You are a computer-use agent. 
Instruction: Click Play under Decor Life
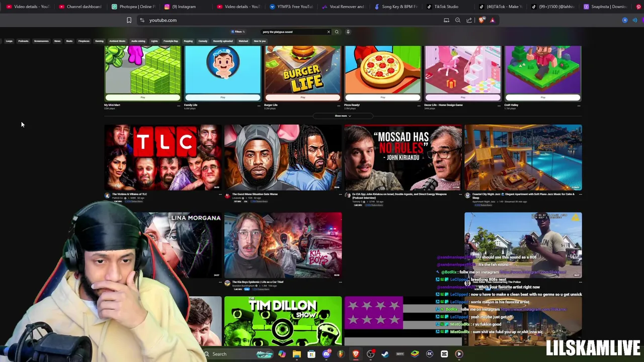[462, 98]
